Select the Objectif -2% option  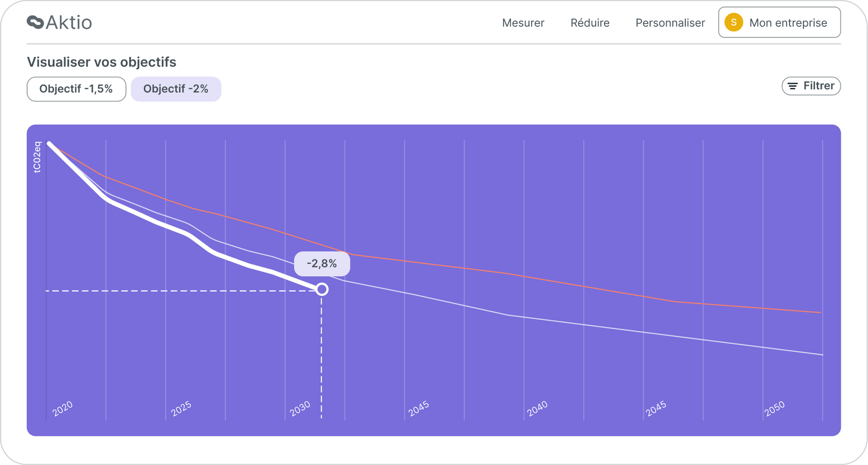(x=176, y=89)
